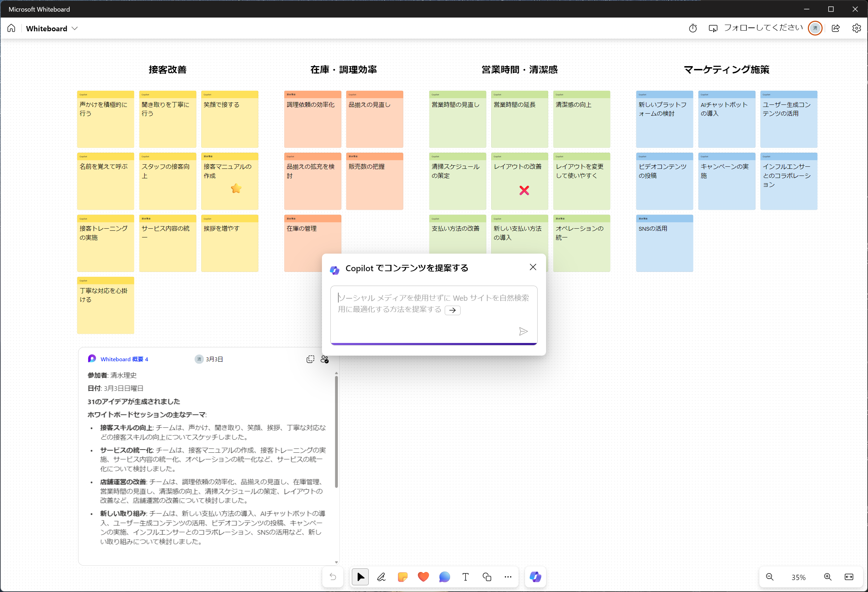Go to the home icon
This screenshot has width=868, height=592.
click(x=11, y=28)
